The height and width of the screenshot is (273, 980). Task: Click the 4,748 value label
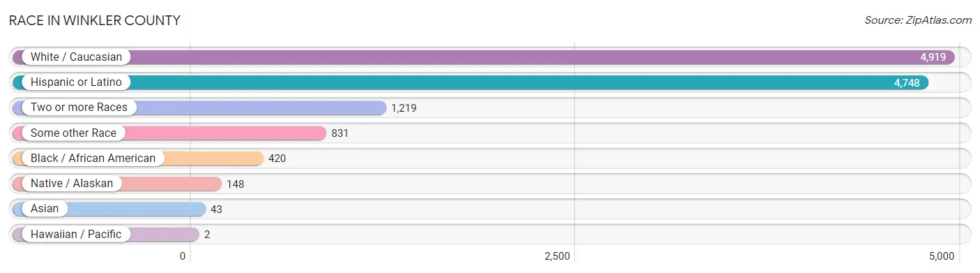[x=907, y=83]
